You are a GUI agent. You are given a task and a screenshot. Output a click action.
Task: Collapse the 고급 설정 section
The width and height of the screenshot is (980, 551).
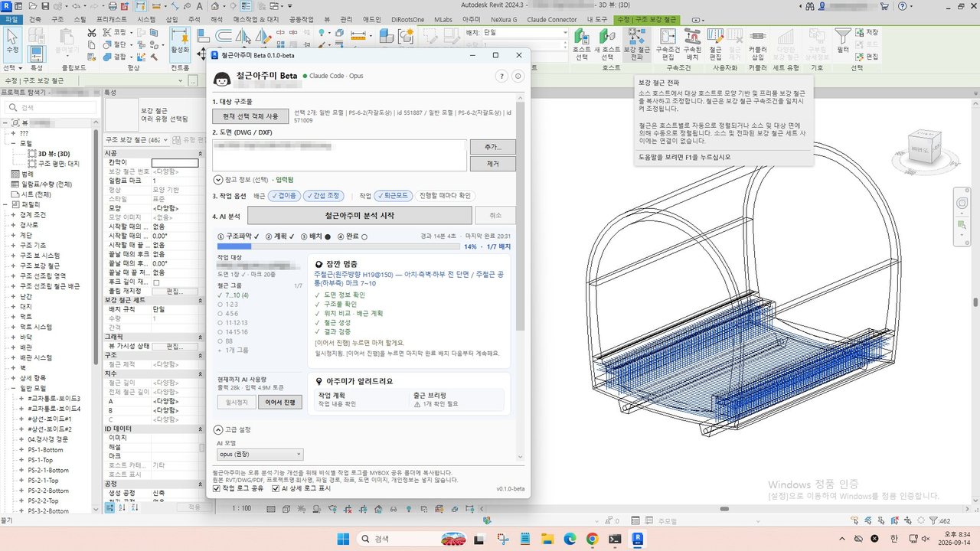[217, 429]
